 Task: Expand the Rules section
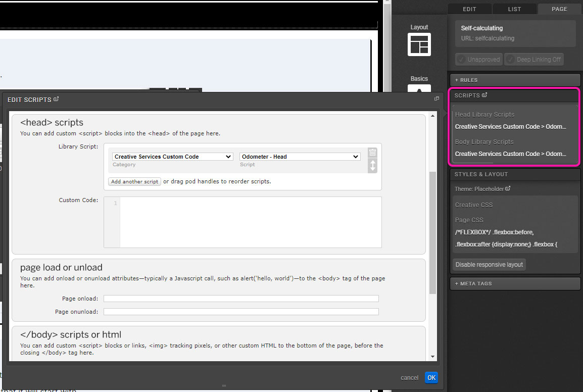(515, 80)
